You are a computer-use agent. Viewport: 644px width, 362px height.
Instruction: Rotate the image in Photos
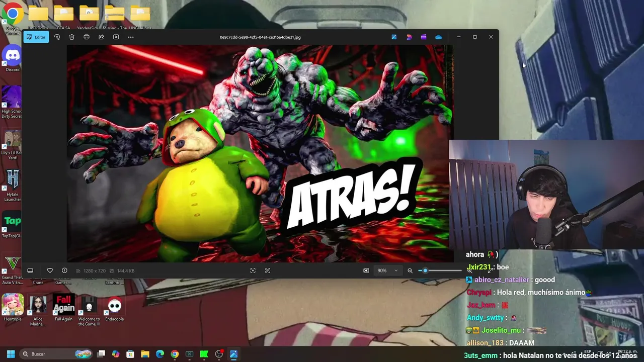click(57, 37)
